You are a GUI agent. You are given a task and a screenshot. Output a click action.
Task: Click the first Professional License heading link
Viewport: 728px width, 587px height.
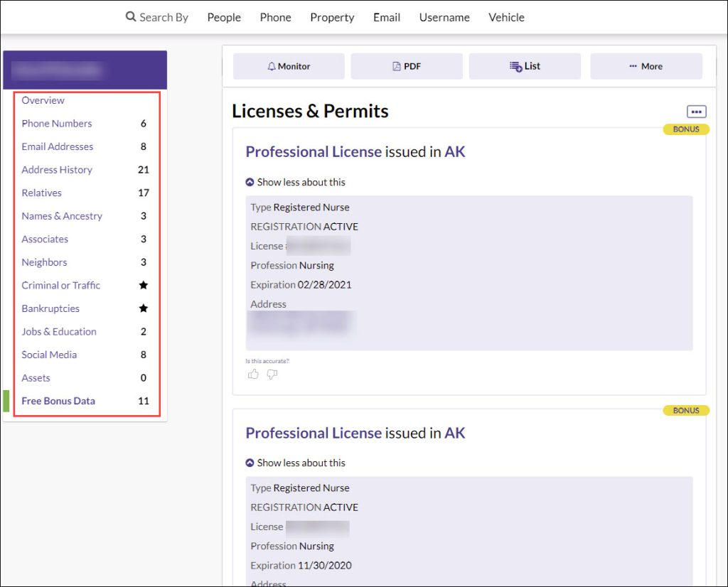(314, 152)
